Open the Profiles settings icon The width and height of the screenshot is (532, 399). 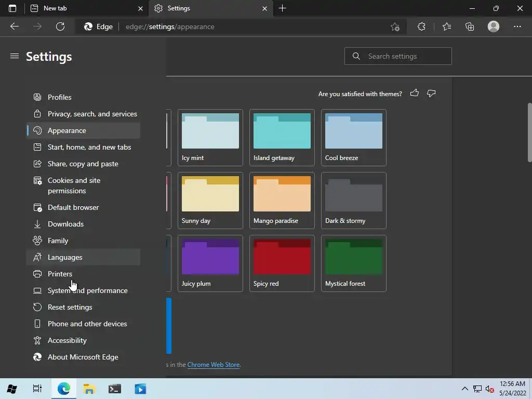(x=37, y=97)
